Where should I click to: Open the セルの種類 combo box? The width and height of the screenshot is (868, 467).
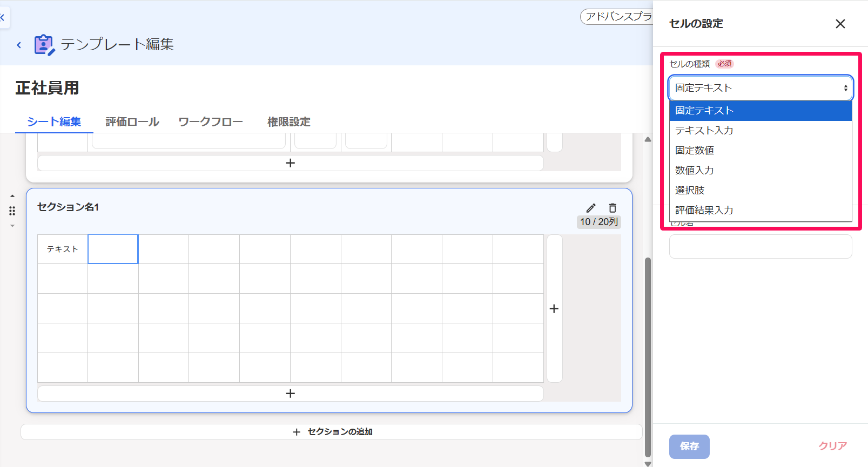[x=761, y=88]
